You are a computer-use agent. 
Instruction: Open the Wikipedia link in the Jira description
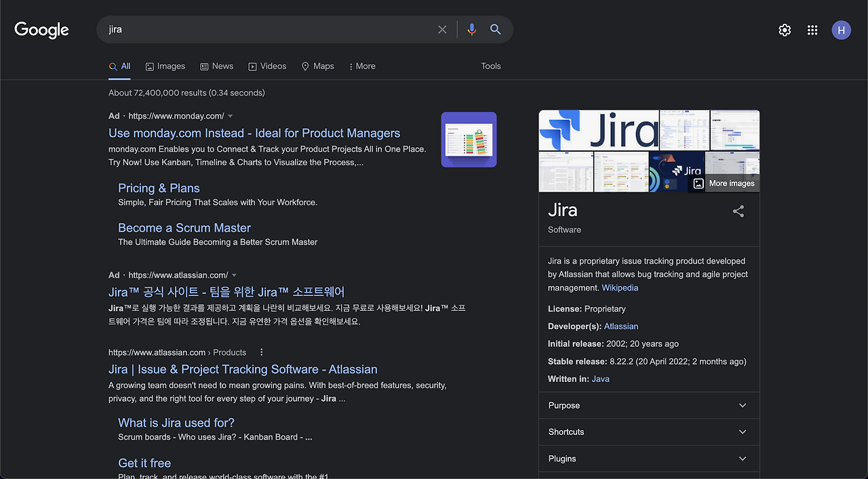[x=620, y=288]
